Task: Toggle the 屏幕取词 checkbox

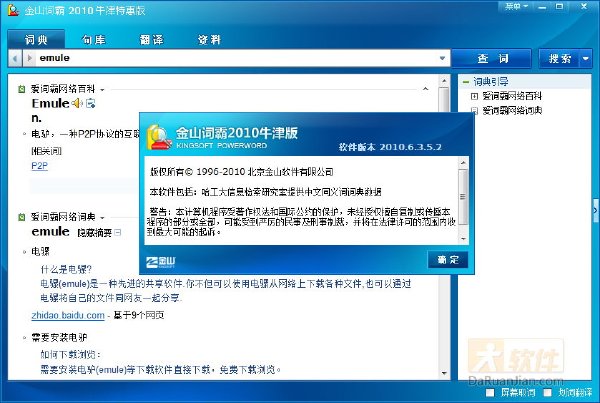Action: coord(490,392)
